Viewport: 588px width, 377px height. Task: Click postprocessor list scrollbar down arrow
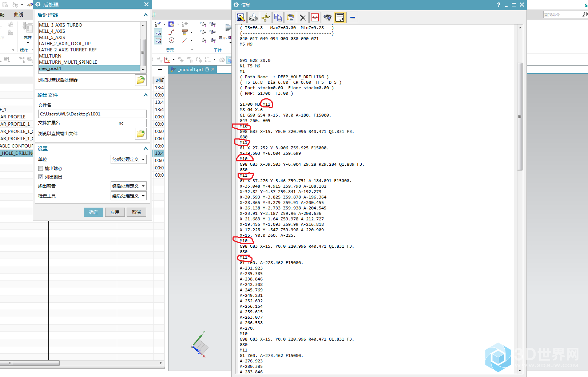(143, 69)
